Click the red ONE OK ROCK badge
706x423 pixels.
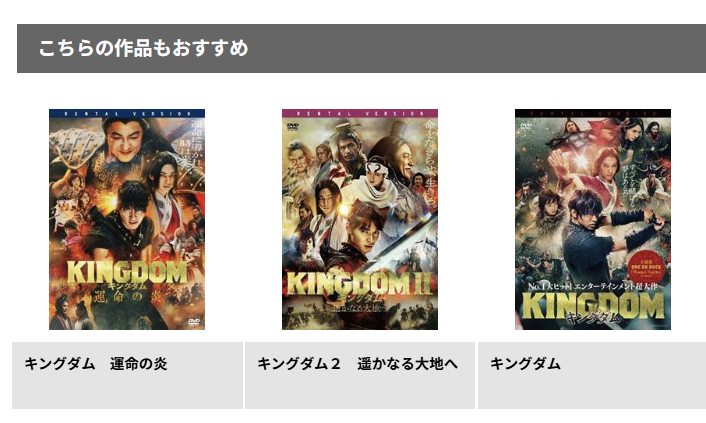click(x=646, y=268)
